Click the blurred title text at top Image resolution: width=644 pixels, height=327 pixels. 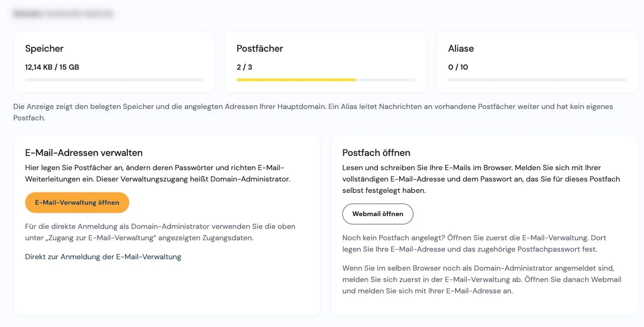(x=63, y=14)
